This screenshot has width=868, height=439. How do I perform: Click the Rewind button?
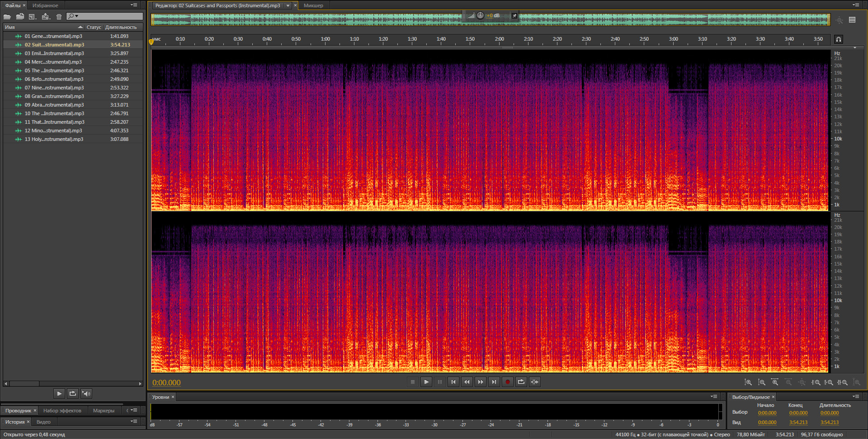click(x=467, y=382)
